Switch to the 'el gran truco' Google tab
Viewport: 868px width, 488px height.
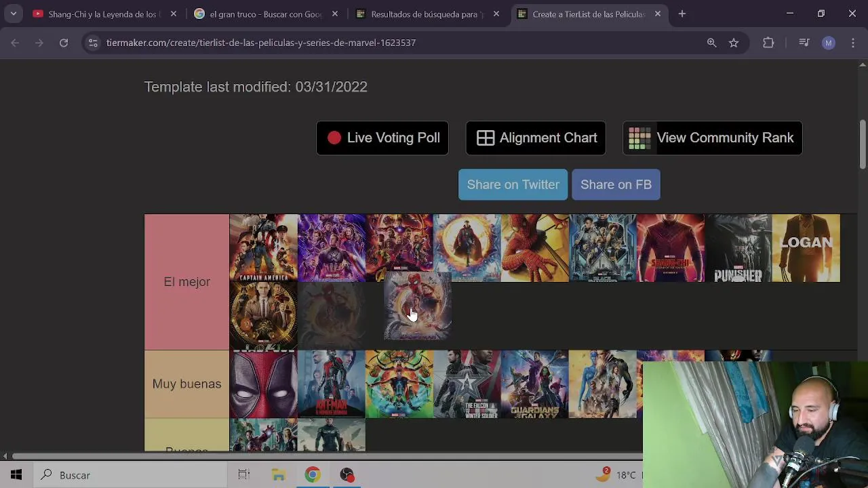[x=265, y=14]
